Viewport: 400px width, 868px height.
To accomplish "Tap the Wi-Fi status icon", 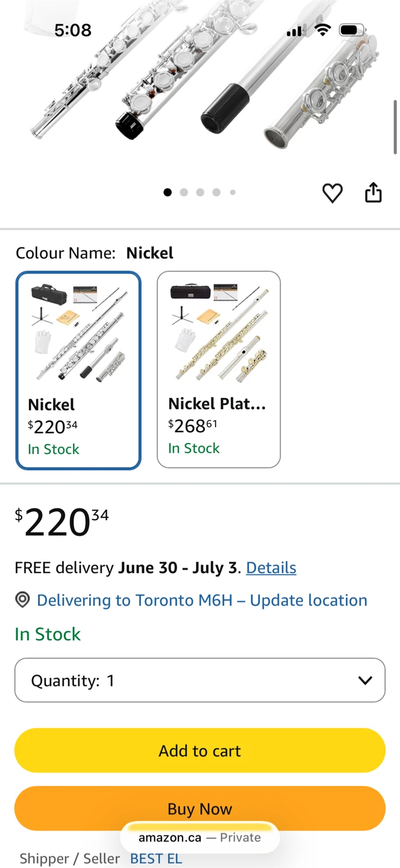I will tap(323, 30).
